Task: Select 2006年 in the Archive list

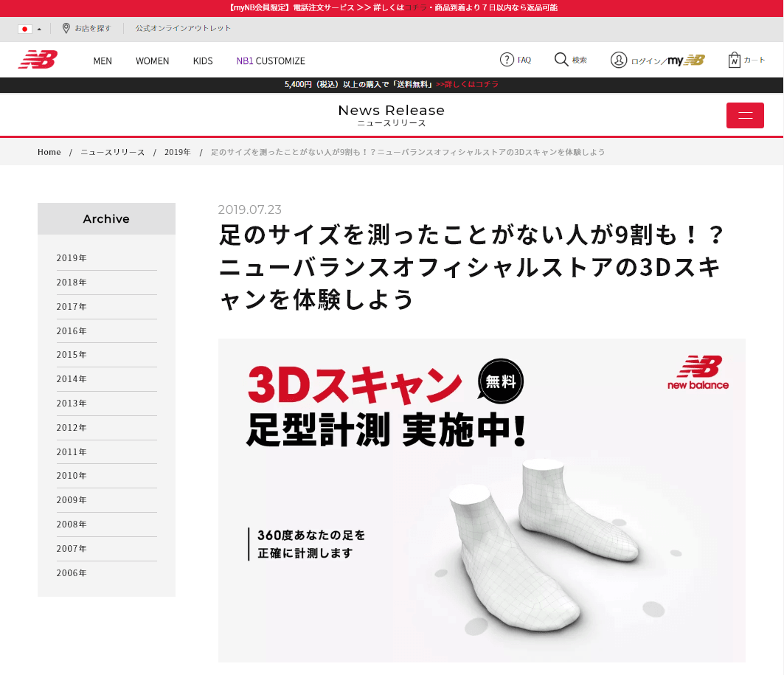Action: click(72, 573)
